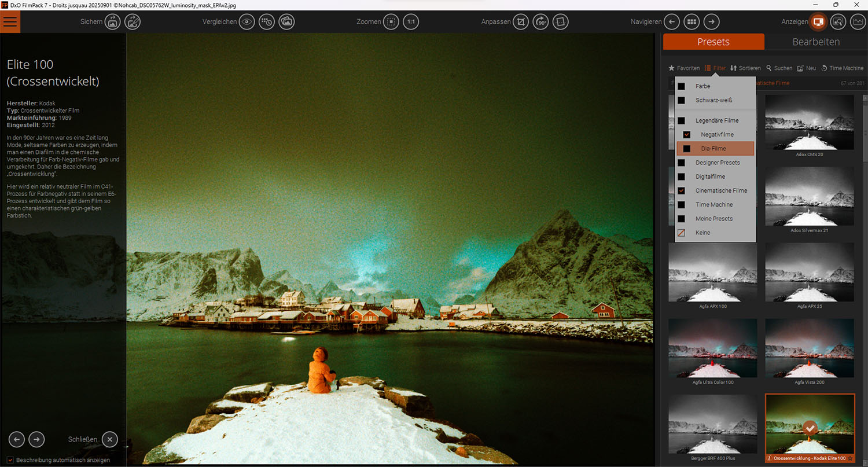Screen dimensions: 868x467
Task: Check the Schwarz-weiß filter option
Action: pos(682,101)
